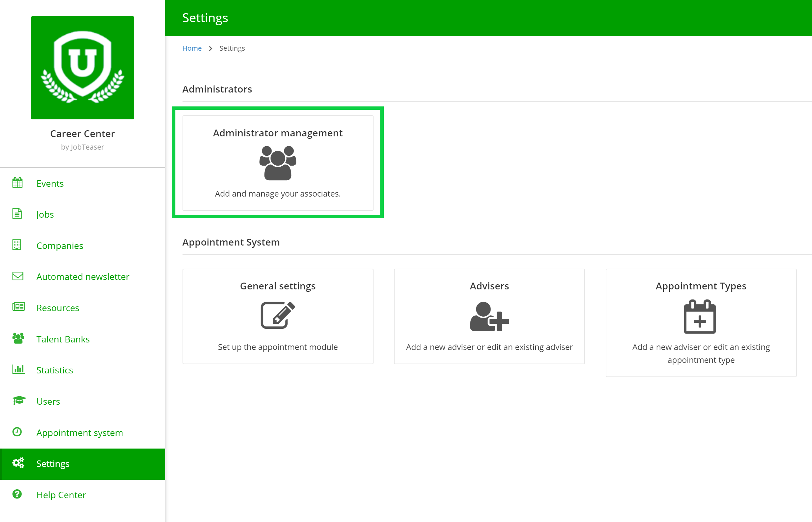The height and width of the screenshot is (522, 812).
Task: Select the active Settings sidebar item
Action: click(x=83, y=464)
